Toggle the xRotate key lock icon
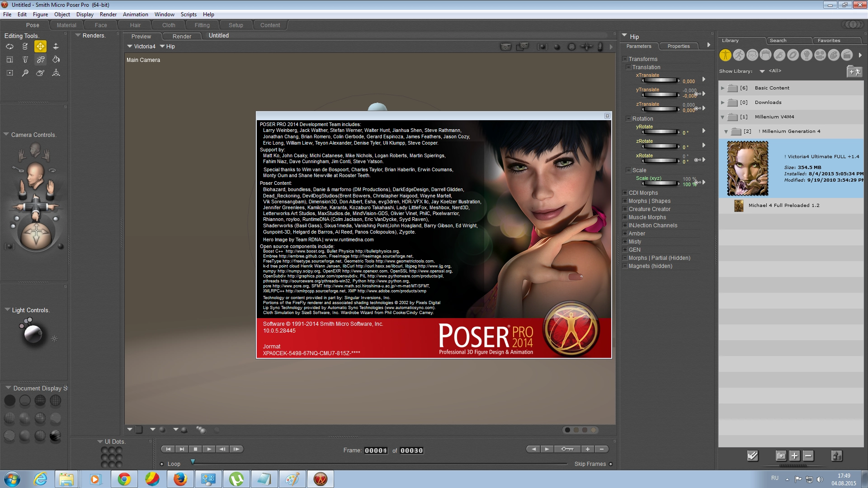The height and width of the screenshot is (488, 868). click(697, 160)
